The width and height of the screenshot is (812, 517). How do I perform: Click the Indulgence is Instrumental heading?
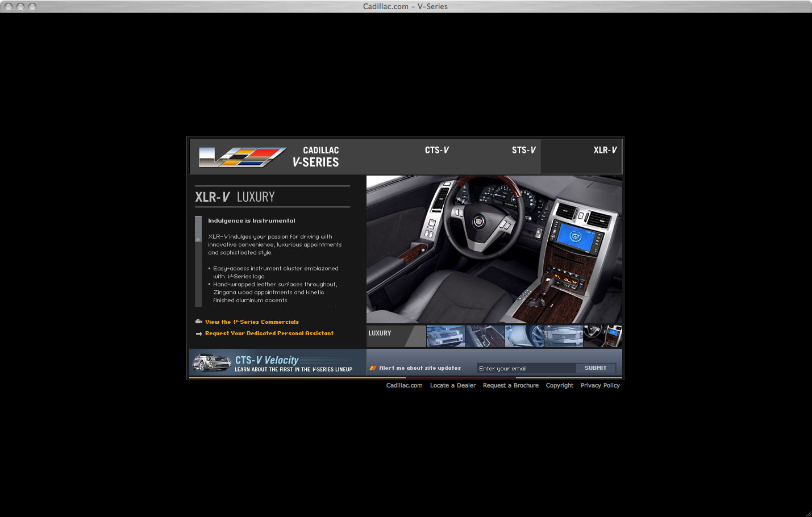[x=252, y=220]
